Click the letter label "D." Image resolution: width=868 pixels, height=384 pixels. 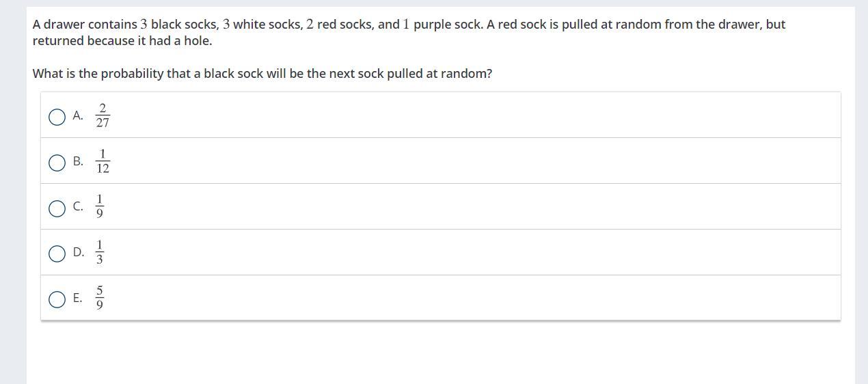pyautogui.click(x=78, y=252)
